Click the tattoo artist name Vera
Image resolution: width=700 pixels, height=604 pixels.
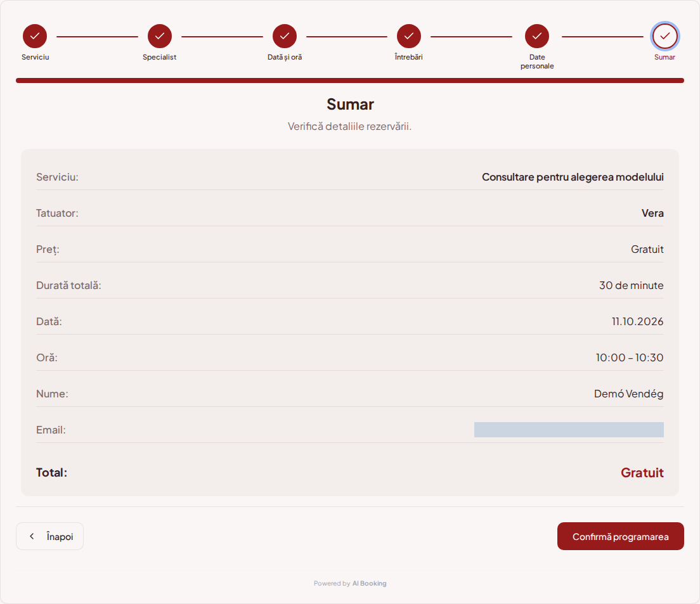click(652, 213)
